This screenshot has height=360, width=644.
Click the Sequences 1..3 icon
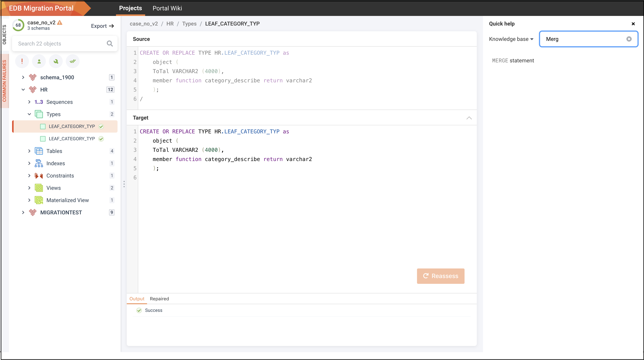point(39,102)
